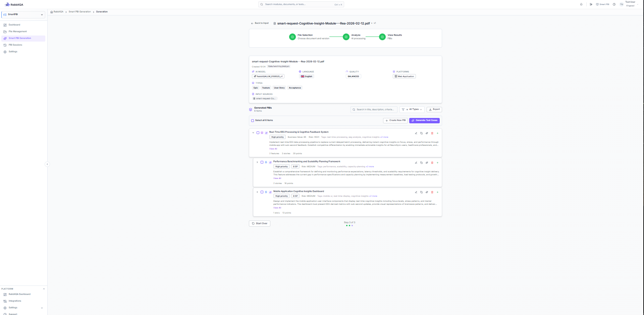Expand the Performance Benchmarking feature
This screenshot has width=644, height=315.
pyautogui.click(x=257, y=162)
